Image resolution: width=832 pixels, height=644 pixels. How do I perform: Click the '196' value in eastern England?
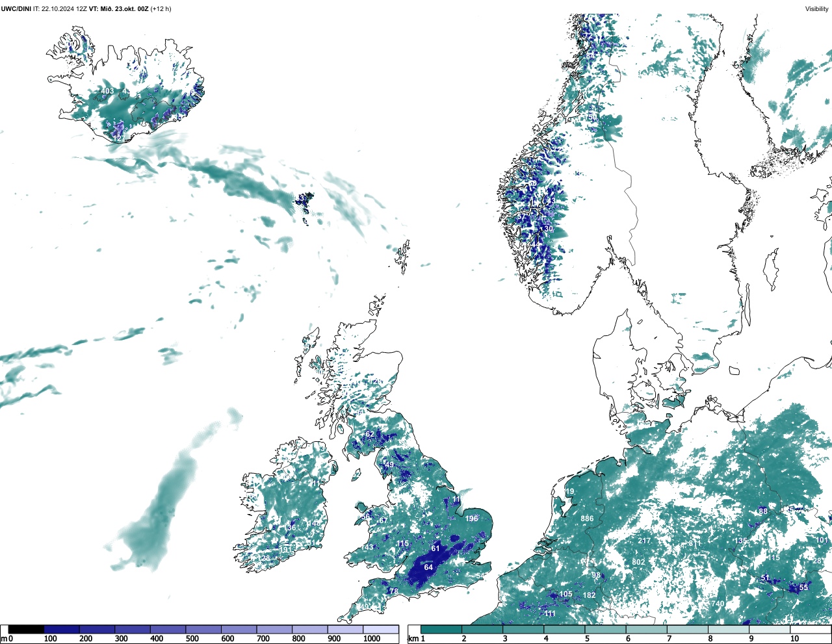[x=472, y=519]
